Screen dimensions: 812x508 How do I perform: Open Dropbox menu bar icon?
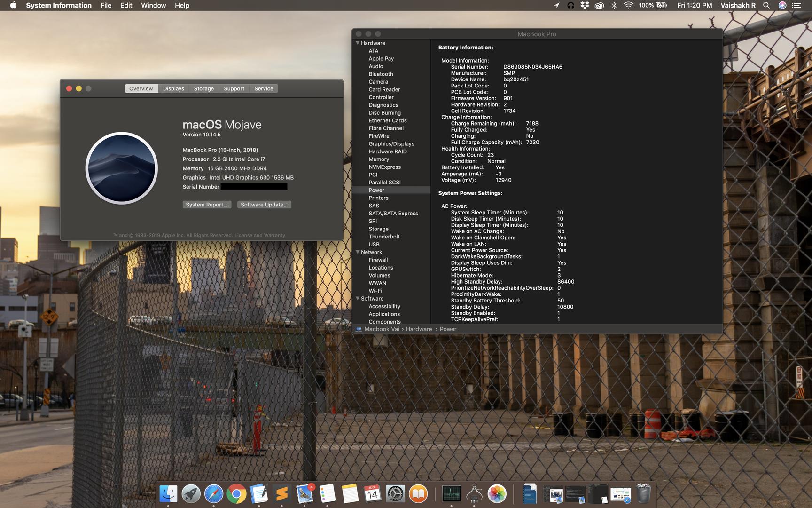585,5
